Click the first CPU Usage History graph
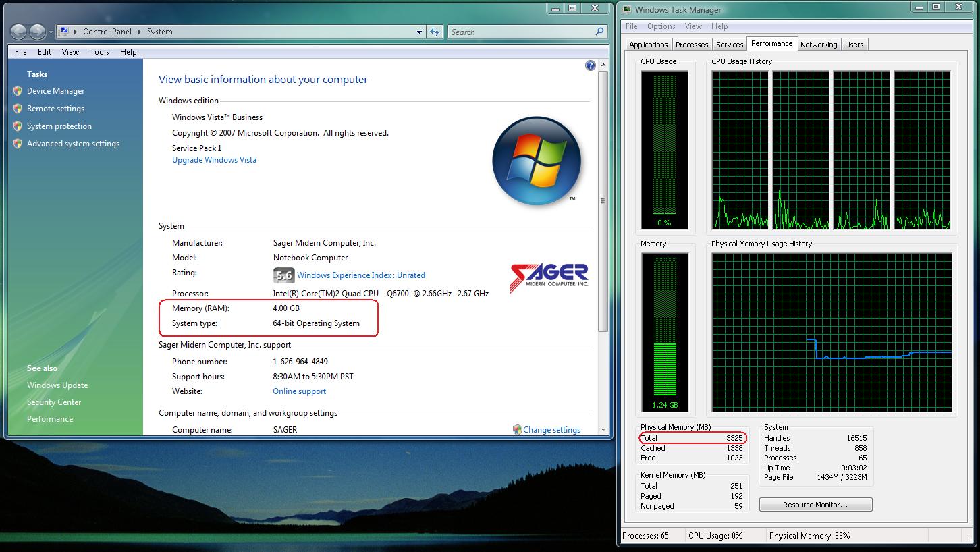The image size is (980, 552). pos(740,150)
